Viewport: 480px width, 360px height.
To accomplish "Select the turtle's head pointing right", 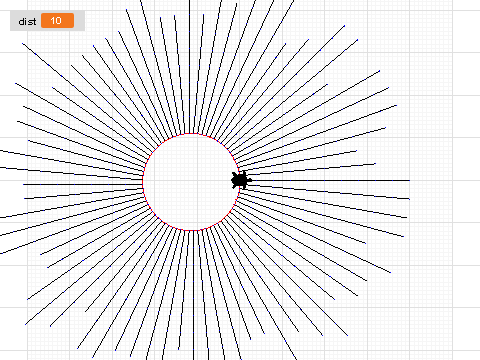I will click(250, 180).
